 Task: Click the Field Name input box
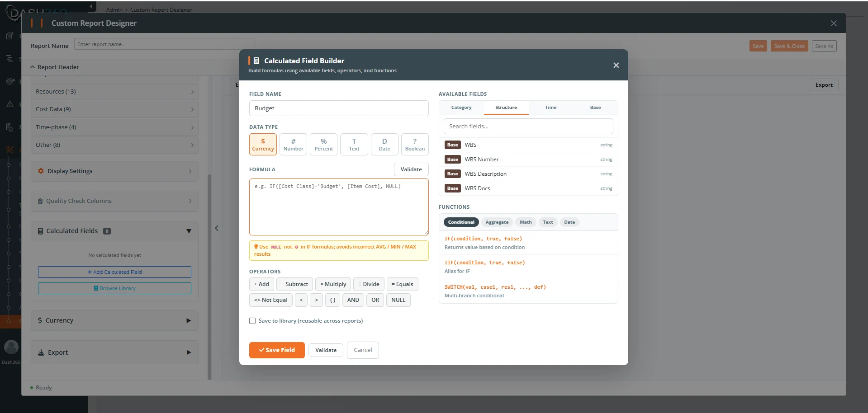(x=339, y=108)
